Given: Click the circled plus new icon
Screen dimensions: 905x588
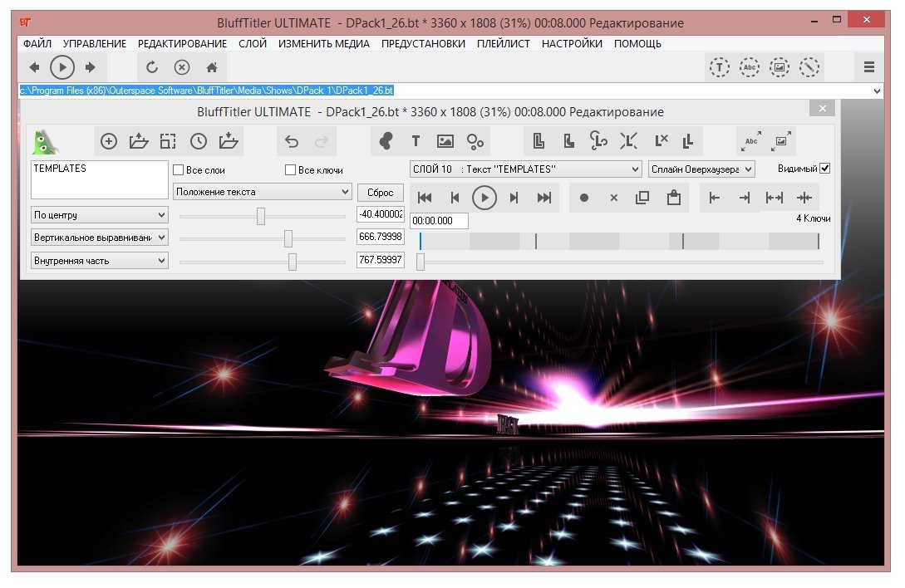Looking at the screenshot, I should 109,142.
